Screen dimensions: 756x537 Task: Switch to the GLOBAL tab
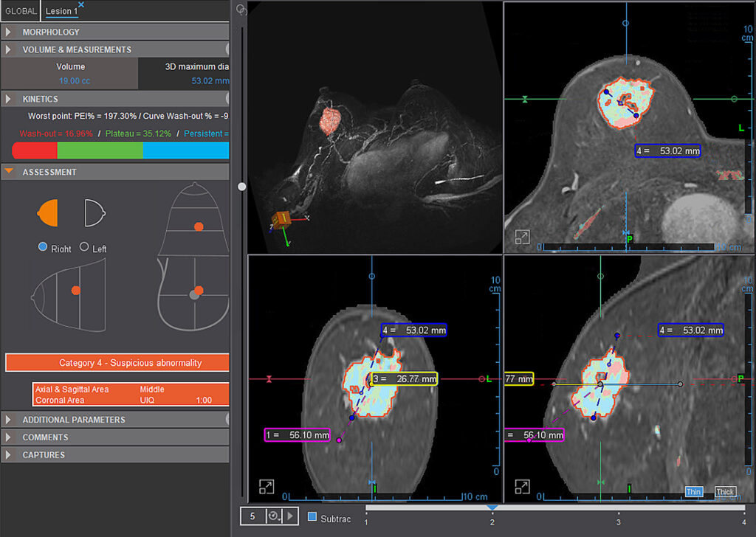pos(19,10)
